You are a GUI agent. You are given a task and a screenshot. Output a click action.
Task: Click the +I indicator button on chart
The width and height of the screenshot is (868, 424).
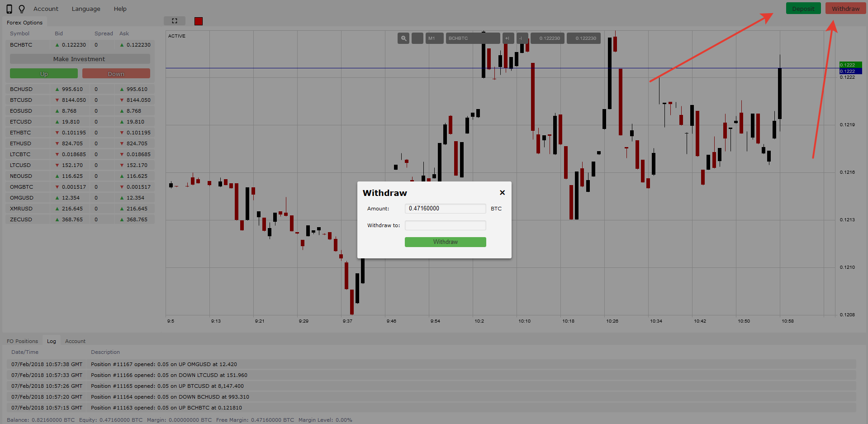[508, 38]
